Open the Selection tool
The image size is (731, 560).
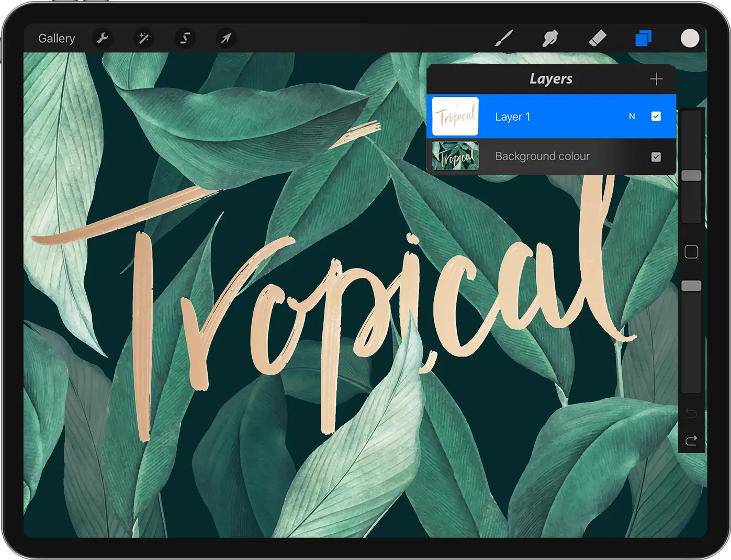pyautogui.click(x=184, y=38)
